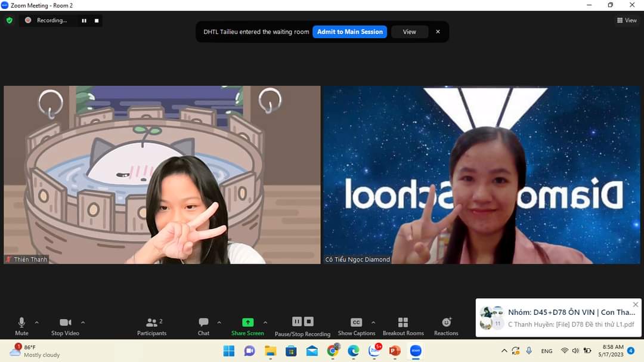Open Wi-Fi network settings tray icon
The height and width of the screenshot is (362, 644).
pyautogui.click(x=565, y=351)
